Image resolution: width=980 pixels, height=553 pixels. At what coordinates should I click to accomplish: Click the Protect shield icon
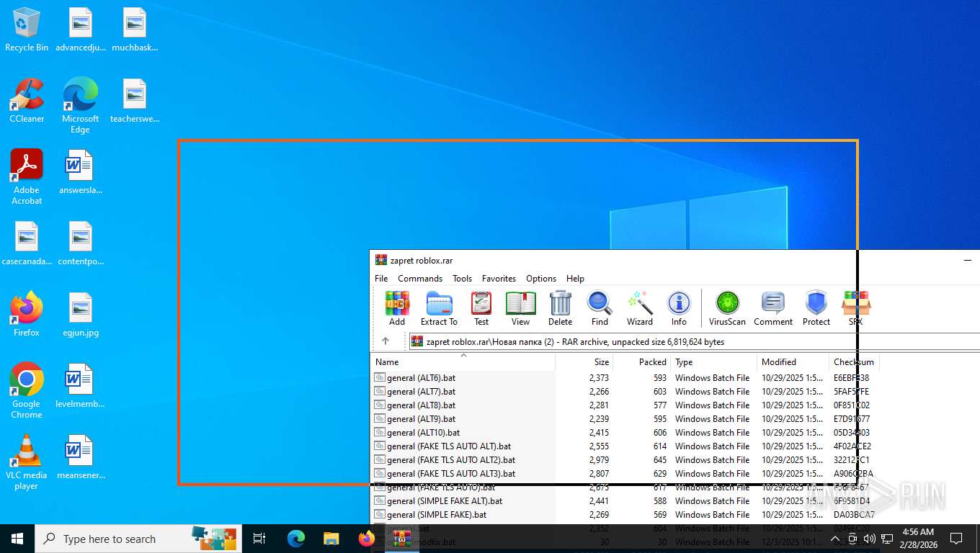pos(816,309)
